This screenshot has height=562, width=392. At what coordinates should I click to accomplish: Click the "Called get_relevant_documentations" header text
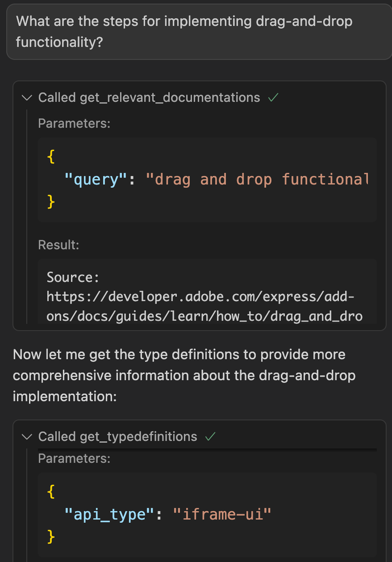point(148,98)
